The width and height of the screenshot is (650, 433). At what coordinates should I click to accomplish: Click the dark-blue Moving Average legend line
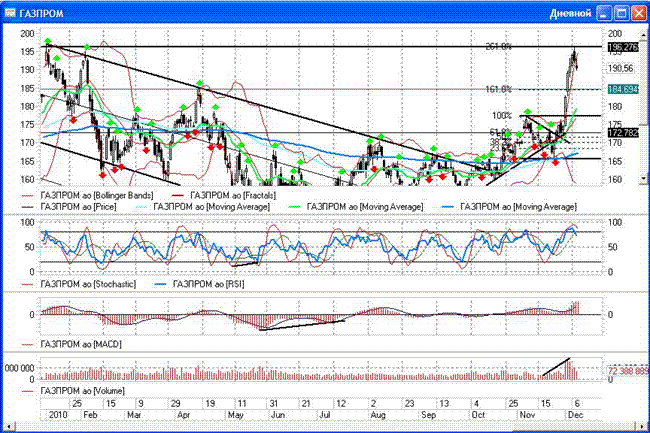pos(447,207)
